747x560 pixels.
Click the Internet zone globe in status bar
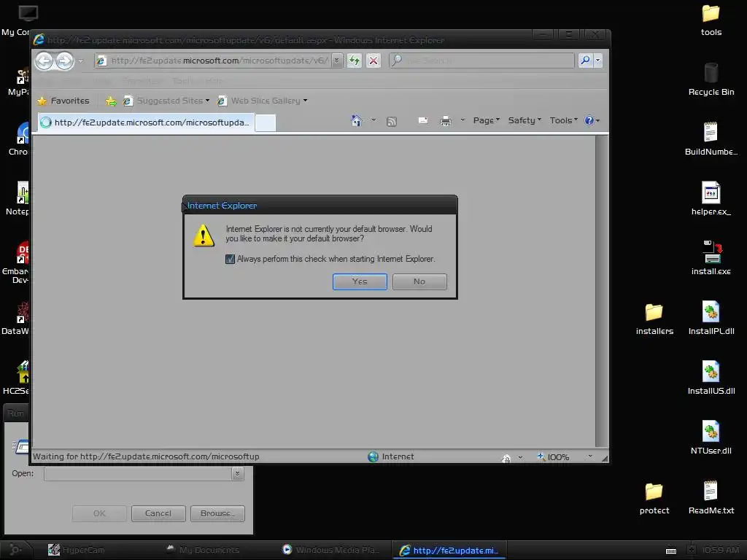tap(373, 456)
